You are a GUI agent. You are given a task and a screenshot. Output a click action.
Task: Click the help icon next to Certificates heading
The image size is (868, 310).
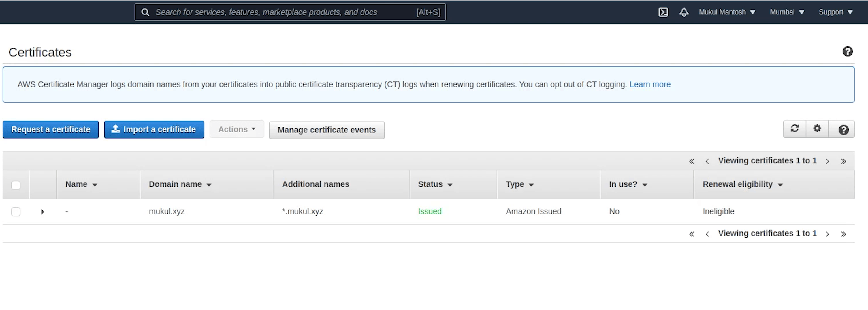[848, 52]
